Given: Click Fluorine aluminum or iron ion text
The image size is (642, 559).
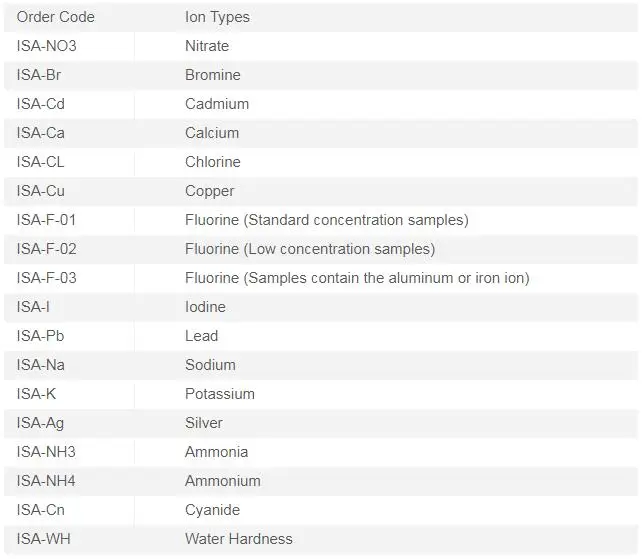Looking at the screenshot, I should [357, 278].
